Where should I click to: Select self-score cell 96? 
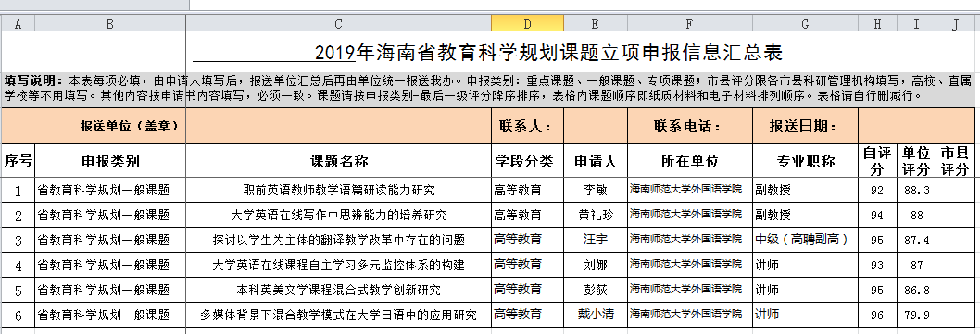[x=877, y=315]
